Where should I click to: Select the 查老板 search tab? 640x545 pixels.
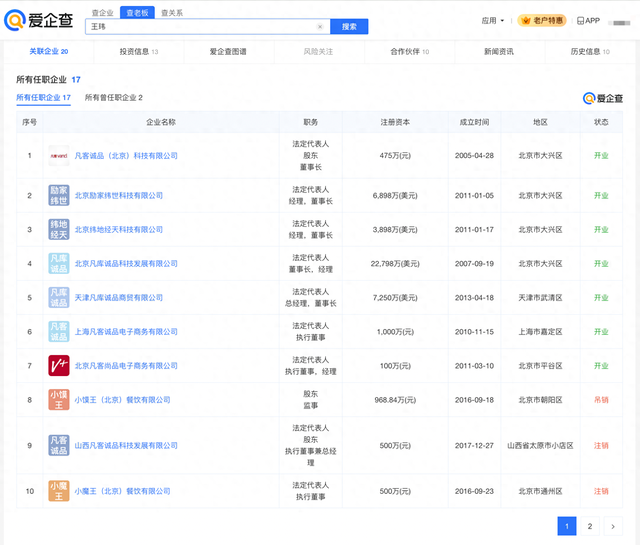tap(137, 13)
